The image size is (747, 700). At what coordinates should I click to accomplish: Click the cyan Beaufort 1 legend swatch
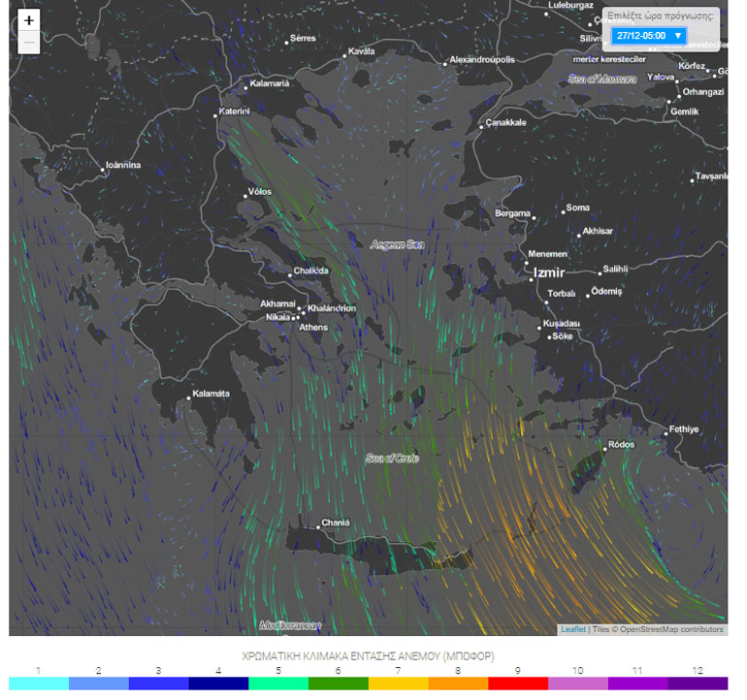pyautogui.click(x=38, y=684)
